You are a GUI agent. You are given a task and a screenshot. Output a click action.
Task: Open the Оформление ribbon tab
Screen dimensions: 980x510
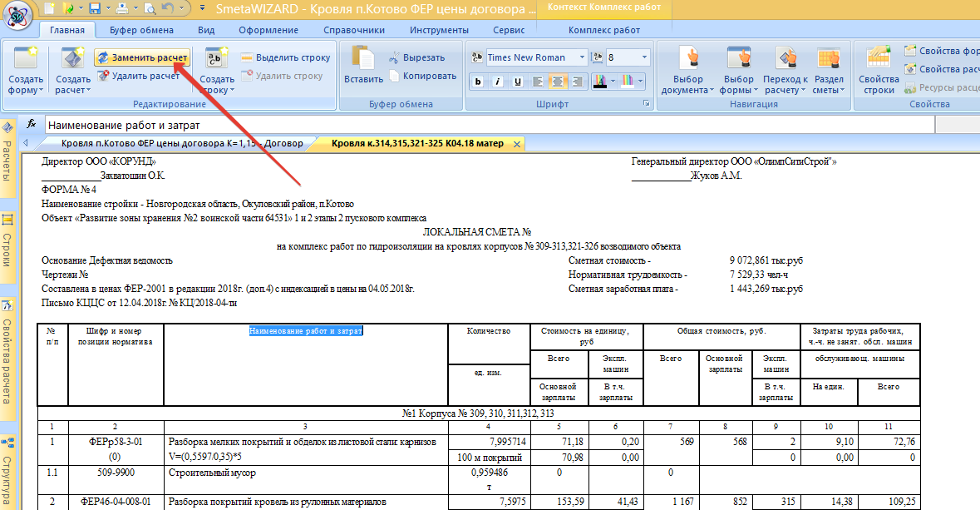coord(268,30)
